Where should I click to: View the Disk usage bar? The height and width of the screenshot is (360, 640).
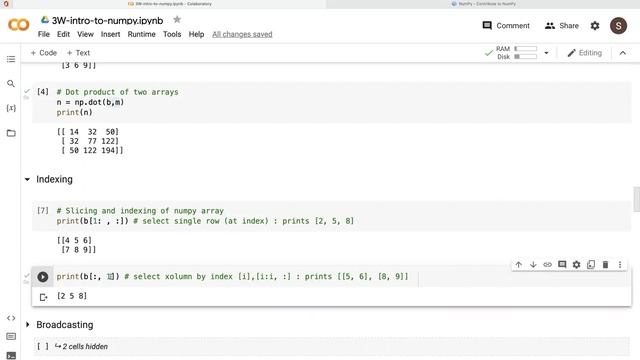[x=526, y=57]
